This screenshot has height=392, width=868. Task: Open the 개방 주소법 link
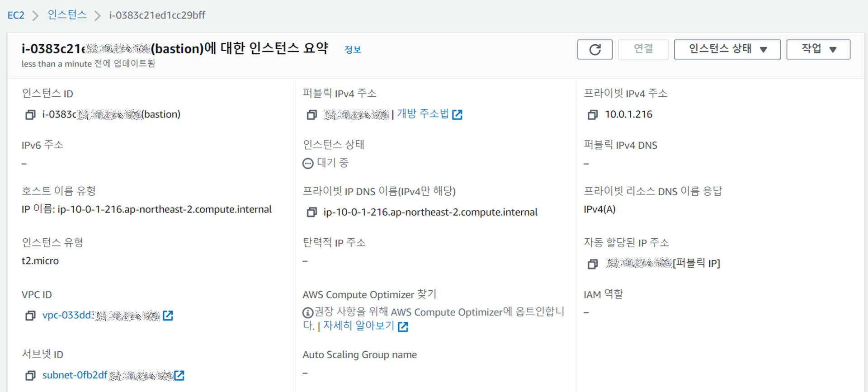pos(423,114)
